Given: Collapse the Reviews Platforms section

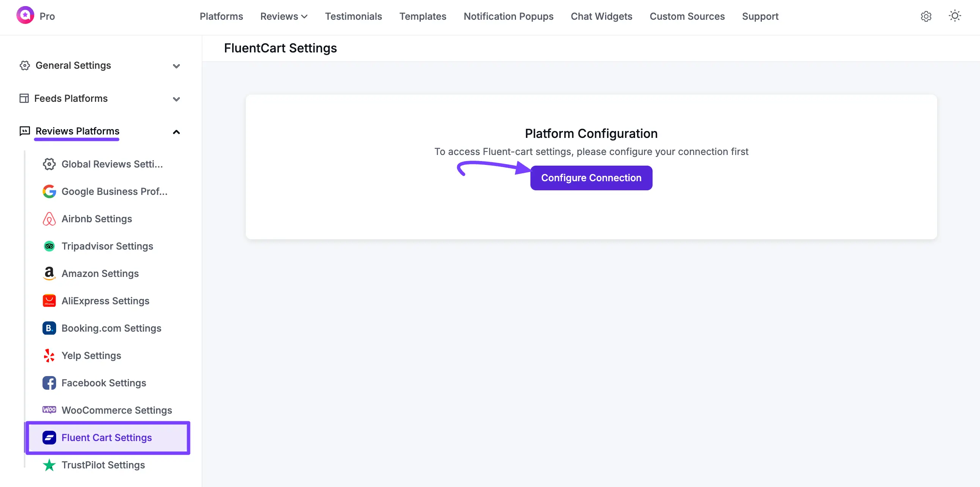Looking at the screenshot, I should point(176,132).
